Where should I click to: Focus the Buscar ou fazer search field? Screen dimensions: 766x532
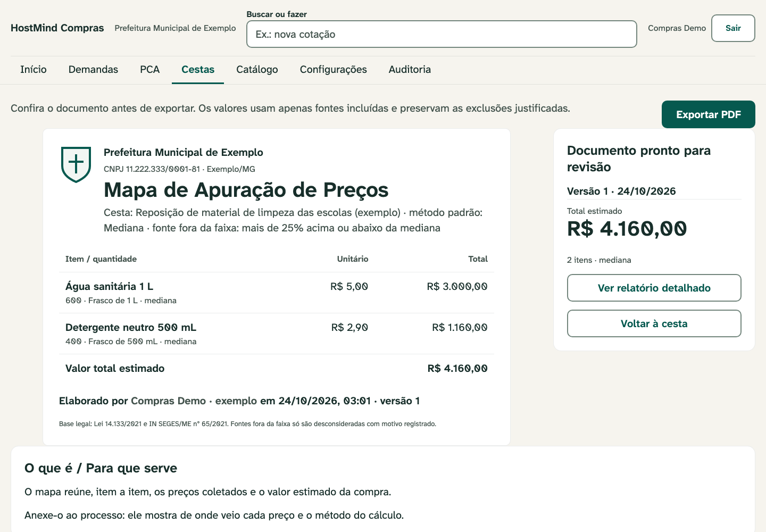tap(442, 34)
